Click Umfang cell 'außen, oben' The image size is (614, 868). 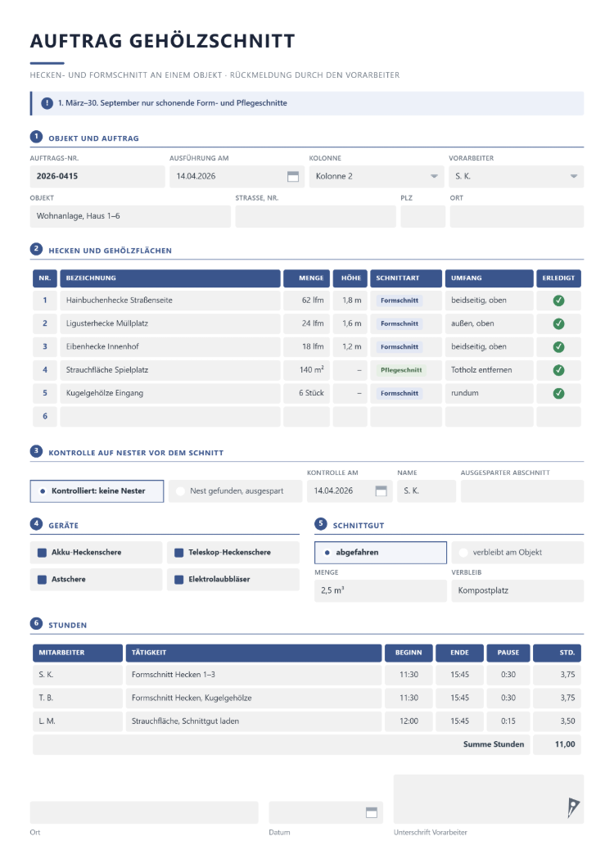tap(489, 323)
